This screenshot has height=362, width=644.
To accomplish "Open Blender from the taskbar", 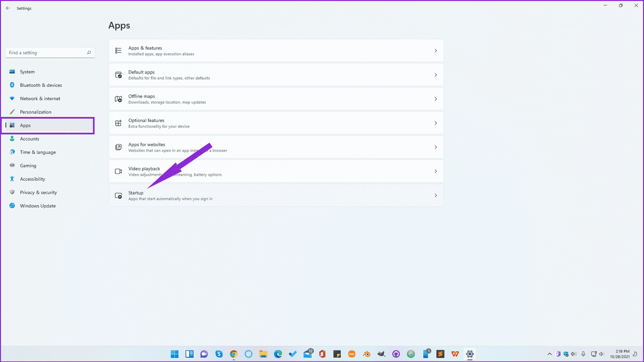I will pyautogui.click(x=366, y=354).
